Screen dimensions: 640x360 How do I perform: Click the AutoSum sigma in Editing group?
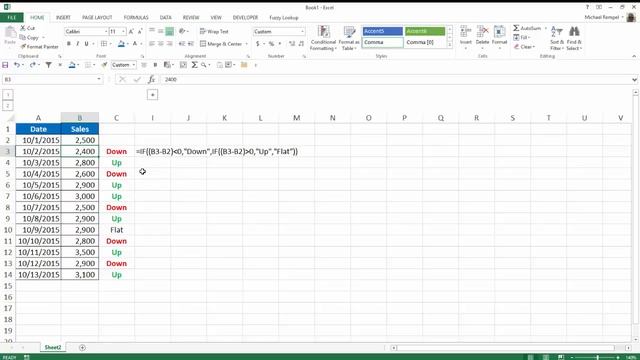tap(516, 28)
